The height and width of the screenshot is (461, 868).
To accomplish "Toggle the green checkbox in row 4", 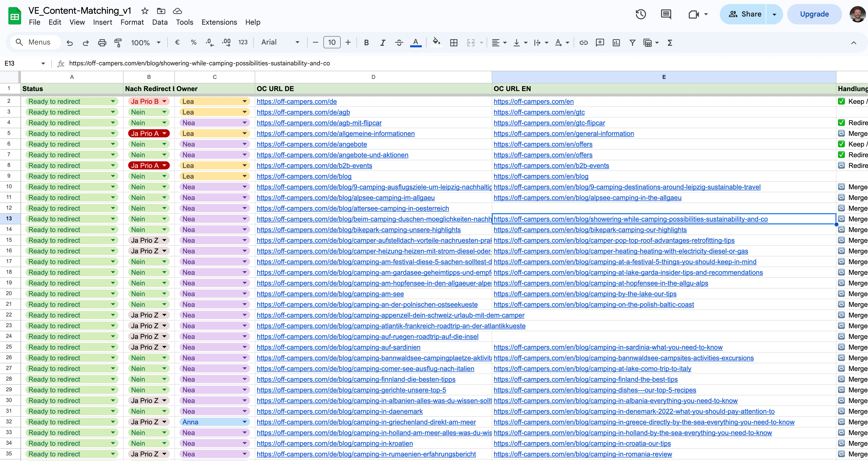I will tap(841, 123).
